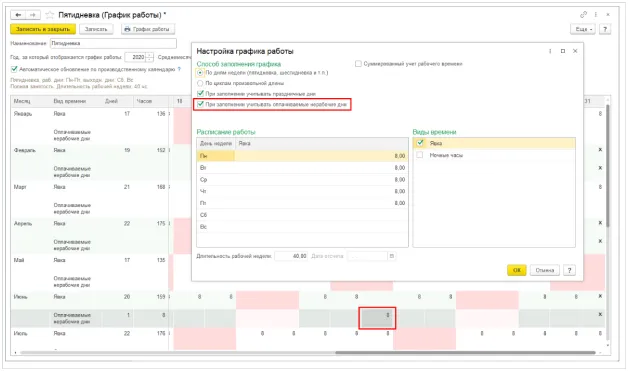Select Ср row in work schedule
Viewport: 628px width, 371px height.
(302, 179)
